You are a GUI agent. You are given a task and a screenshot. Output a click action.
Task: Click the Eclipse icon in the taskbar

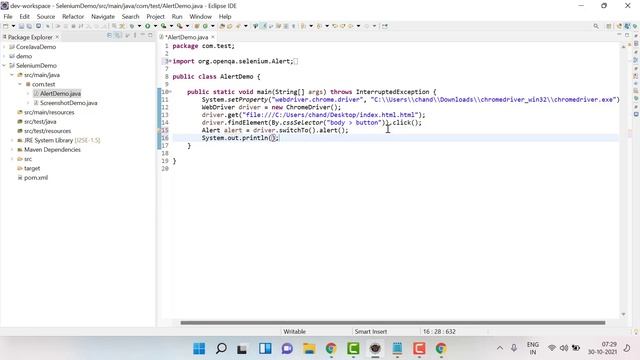pyautogui.click(x=375, y=349)
